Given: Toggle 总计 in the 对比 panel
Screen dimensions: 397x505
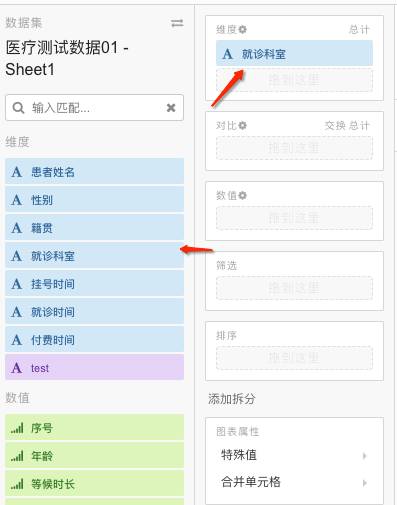Looking at the screenshot, I should (x=359, y=126).
